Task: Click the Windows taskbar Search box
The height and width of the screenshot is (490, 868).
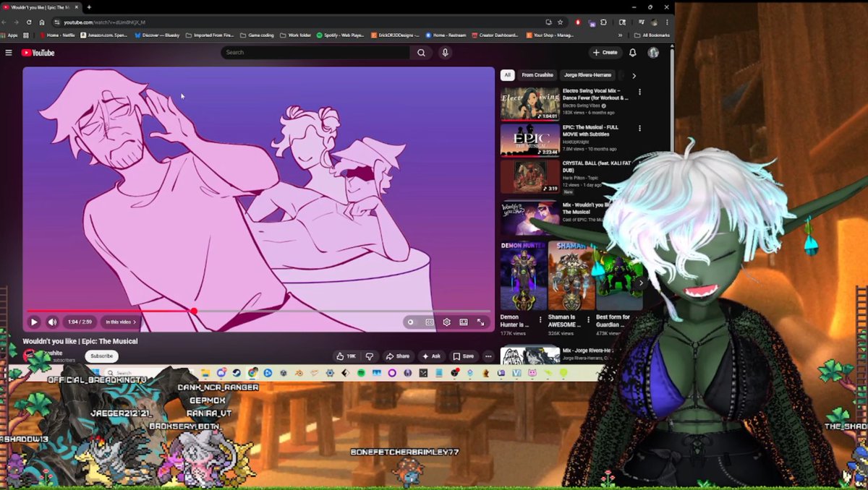Action: 148,373
